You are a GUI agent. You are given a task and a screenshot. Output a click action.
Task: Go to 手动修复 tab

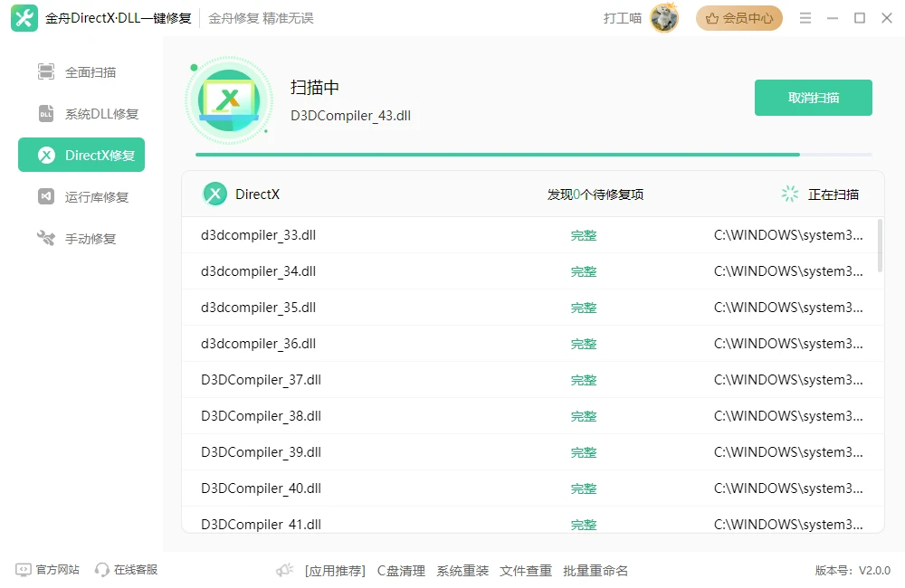(81, 238)
